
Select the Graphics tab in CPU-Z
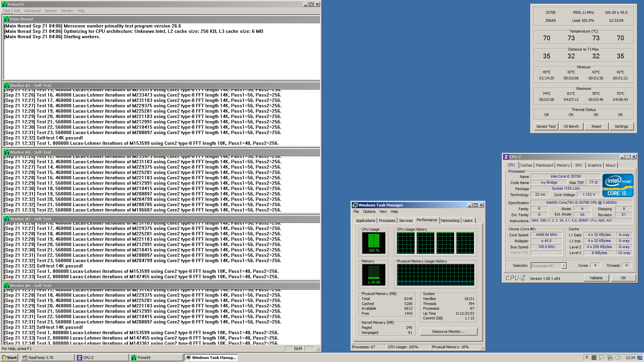coord(594,165)
